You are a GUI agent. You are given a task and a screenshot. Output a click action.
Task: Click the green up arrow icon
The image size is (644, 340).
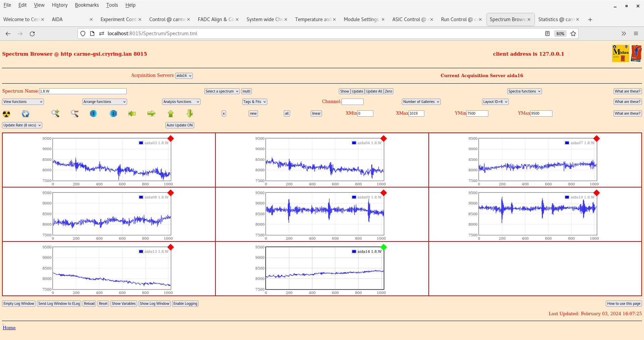coord(171,114)
